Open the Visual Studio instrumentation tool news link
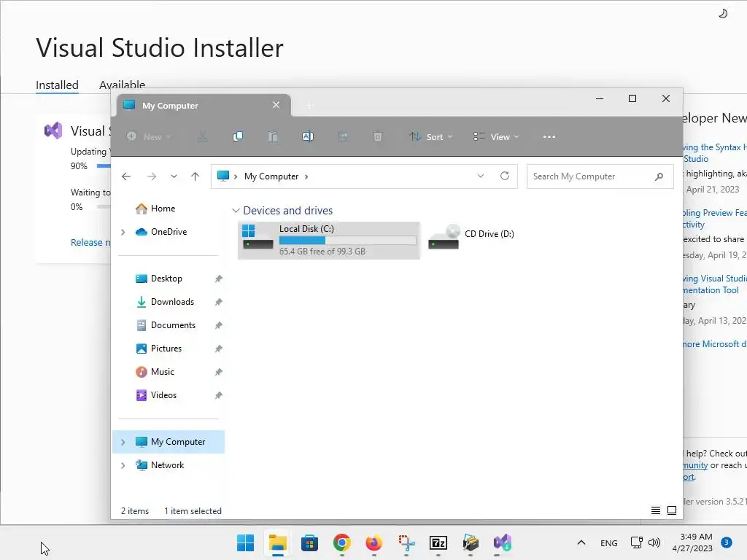The width and height of the screenshot is (747, 560). 713,284
